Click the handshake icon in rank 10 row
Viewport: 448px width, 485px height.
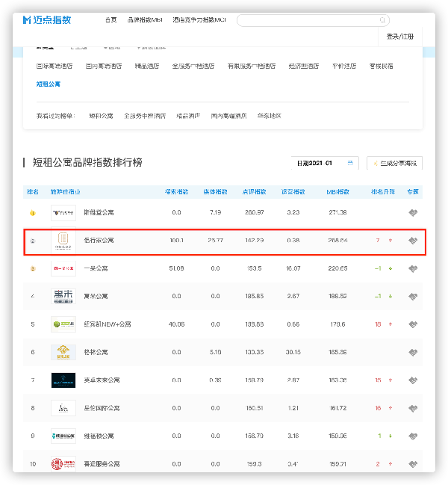(x=413, y=463)
